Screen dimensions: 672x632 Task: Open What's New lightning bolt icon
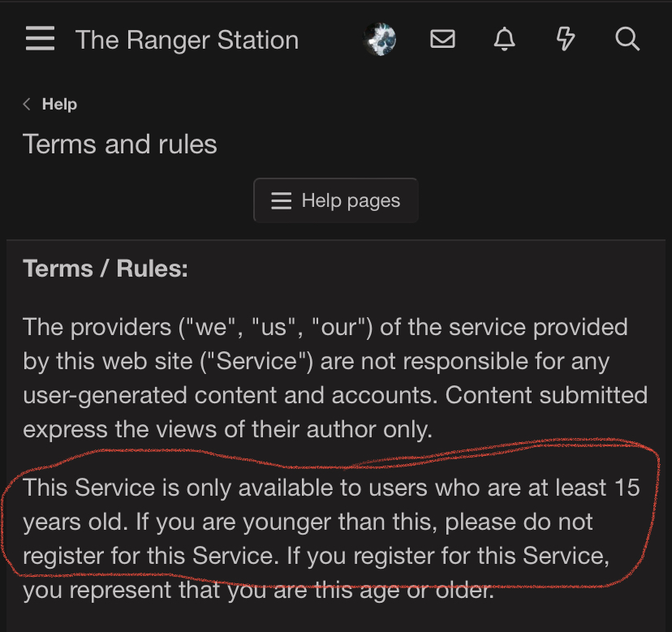pyautogui.click(x=566, y=39)
